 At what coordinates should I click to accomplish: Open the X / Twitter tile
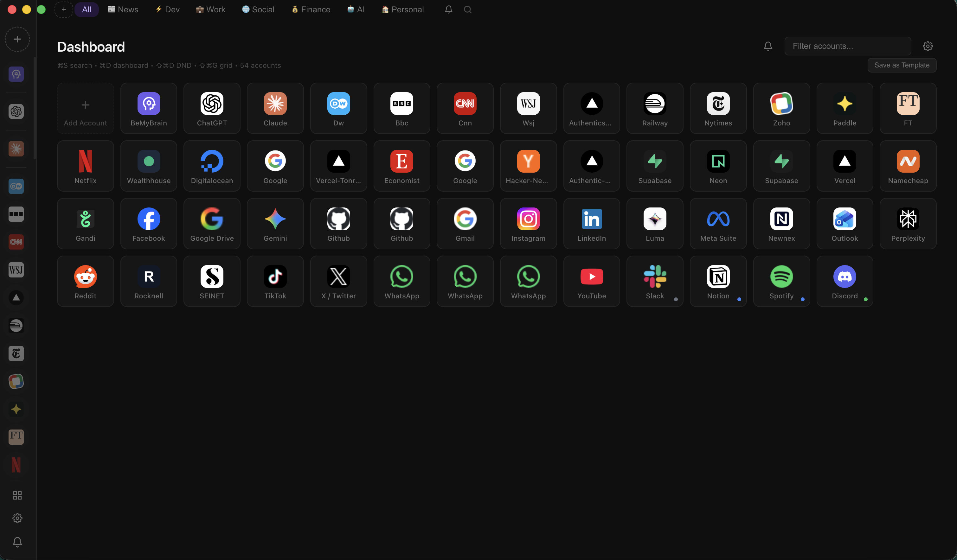[338, 281]
